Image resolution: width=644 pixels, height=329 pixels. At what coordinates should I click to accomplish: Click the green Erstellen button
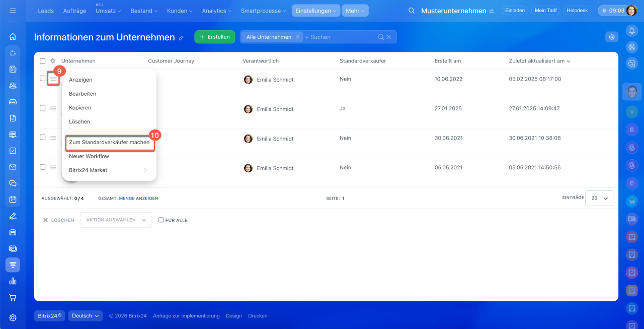pos(215,37)
